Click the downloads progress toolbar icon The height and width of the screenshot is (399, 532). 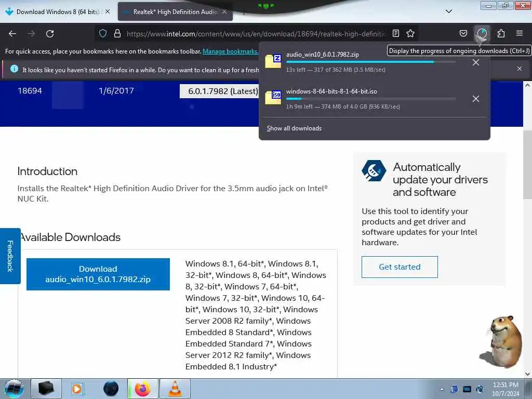(x=482, y=33)
